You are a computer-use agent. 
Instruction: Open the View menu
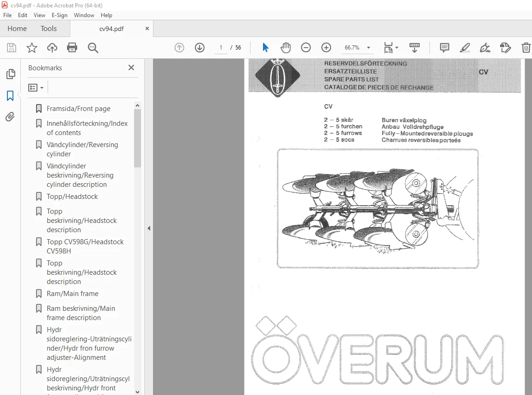tap(39, 15)
